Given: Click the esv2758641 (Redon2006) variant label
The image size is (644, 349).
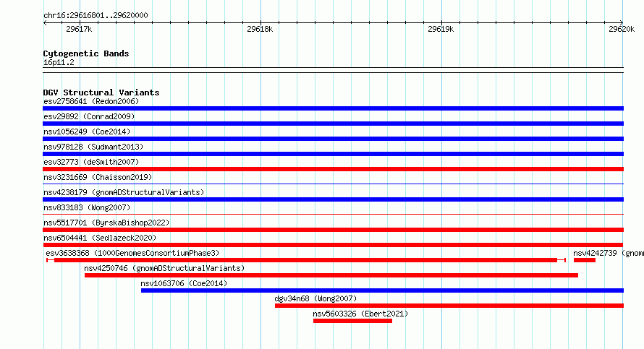Looking at the screenshot, I should pos(91,101).
